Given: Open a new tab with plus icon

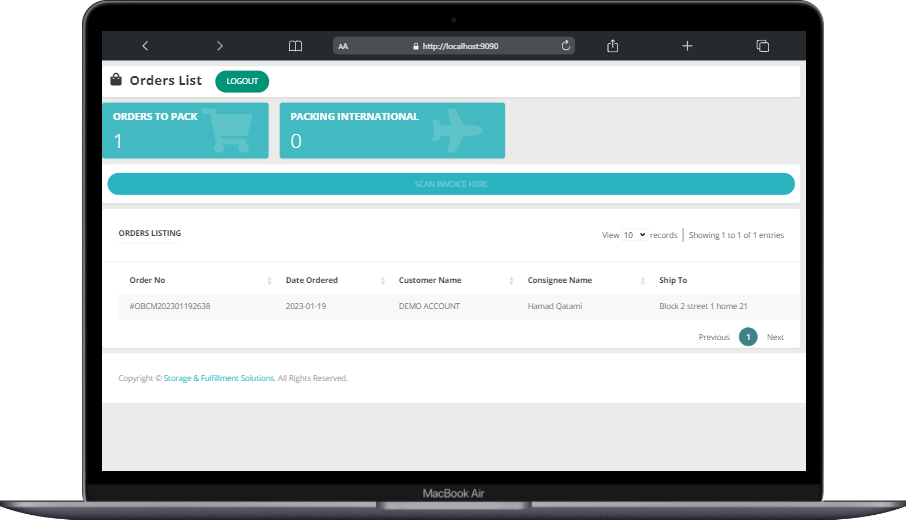Looking at the screenshot, I should pyautogui.click(x=687, y=46).
